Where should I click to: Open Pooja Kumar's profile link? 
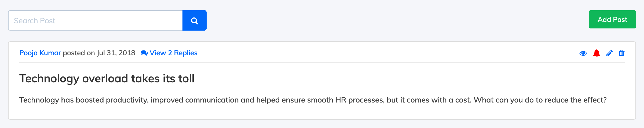point(40,53)
